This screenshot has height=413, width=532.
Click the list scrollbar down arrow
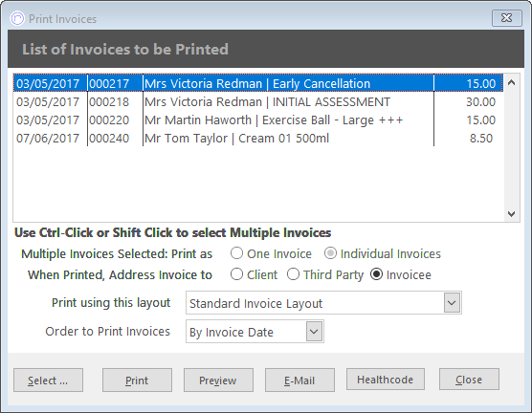pos(511,214)
